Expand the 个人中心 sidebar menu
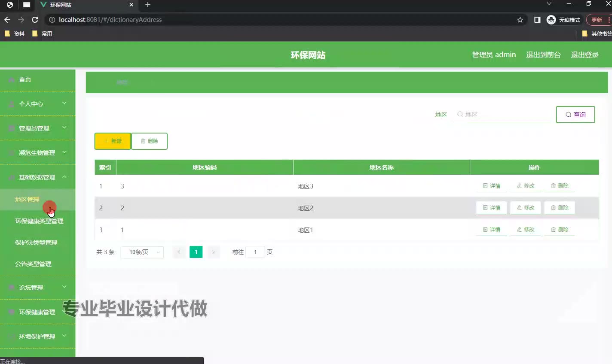612x364 pixels. [37, 103]
